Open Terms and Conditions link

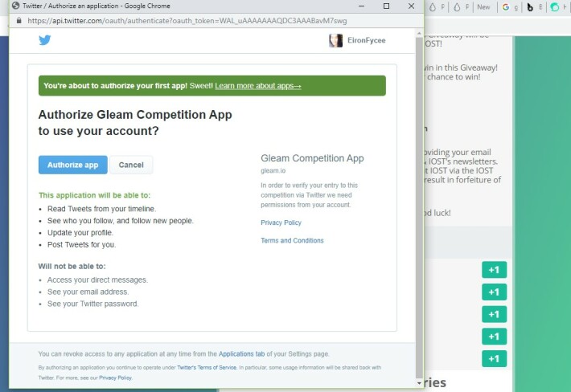tap(292, 240)
